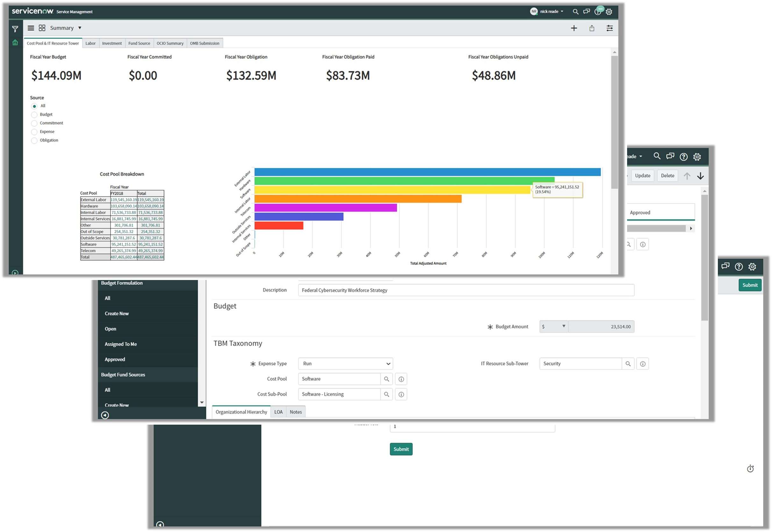
Task: View Cost Pool info icon
Action: (402, 379)
